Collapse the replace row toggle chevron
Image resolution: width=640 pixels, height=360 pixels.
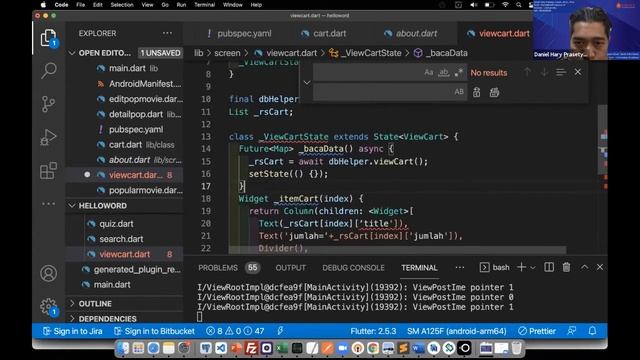coord(307,82)
